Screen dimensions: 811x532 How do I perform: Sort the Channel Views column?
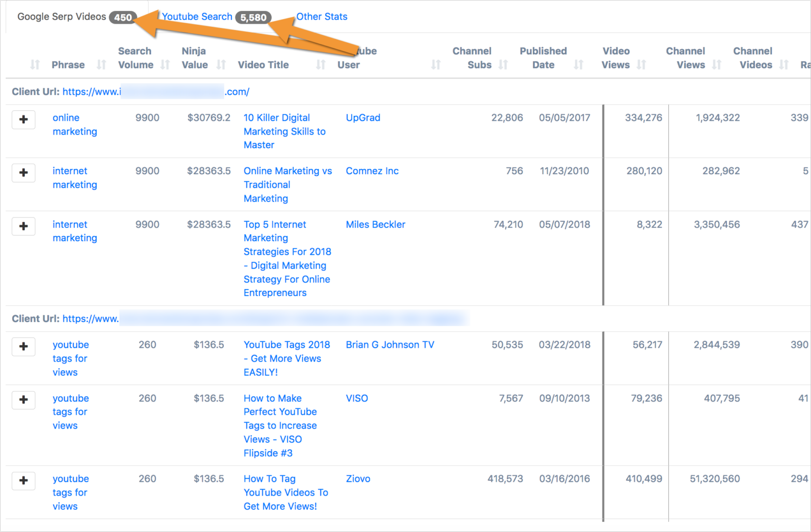(717, 65)
